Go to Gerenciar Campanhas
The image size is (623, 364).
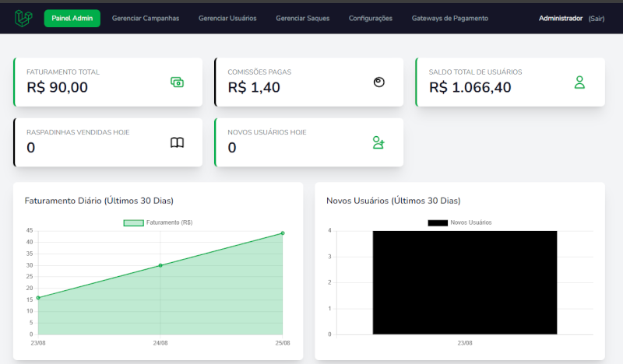point(146,18)
